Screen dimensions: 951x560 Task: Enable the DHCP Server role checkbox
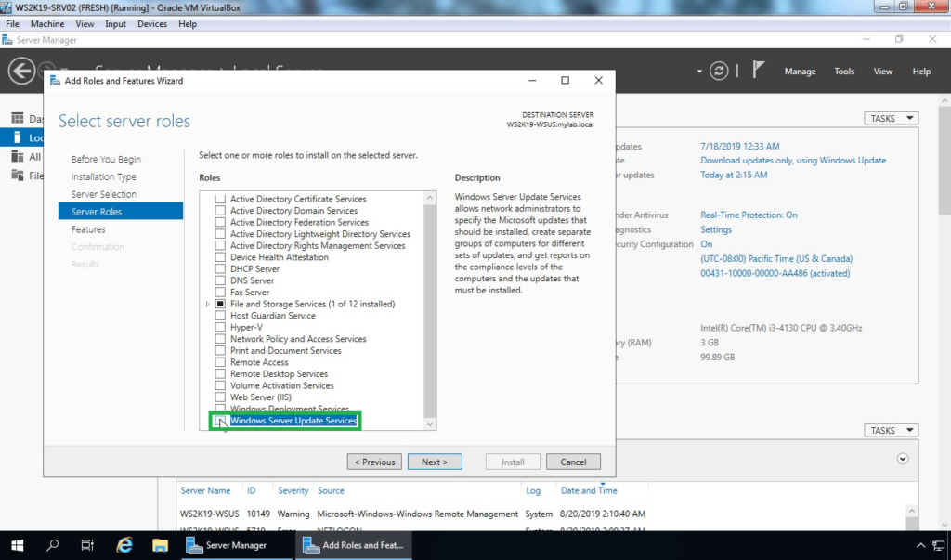[x=220, y=268]
